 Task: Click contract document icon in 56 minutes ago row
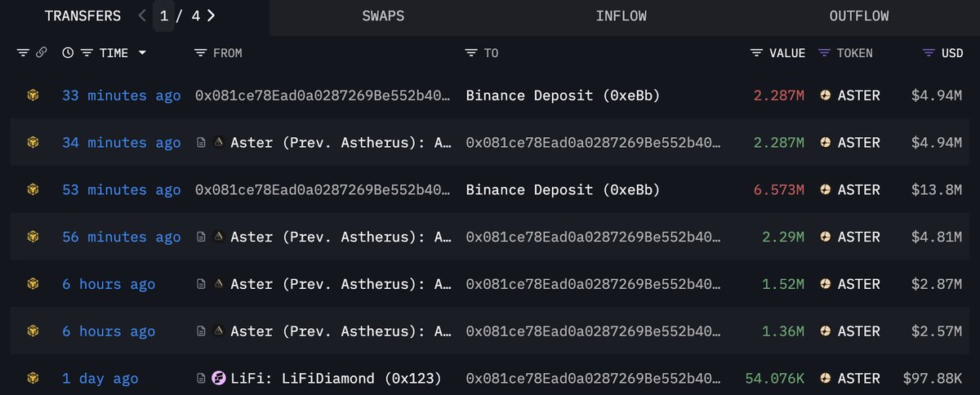tap(201, 237)
